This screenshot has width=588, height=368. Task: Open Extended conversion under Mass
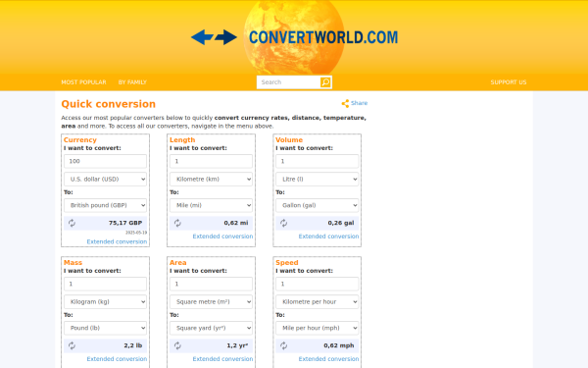(x=117, y=359)
